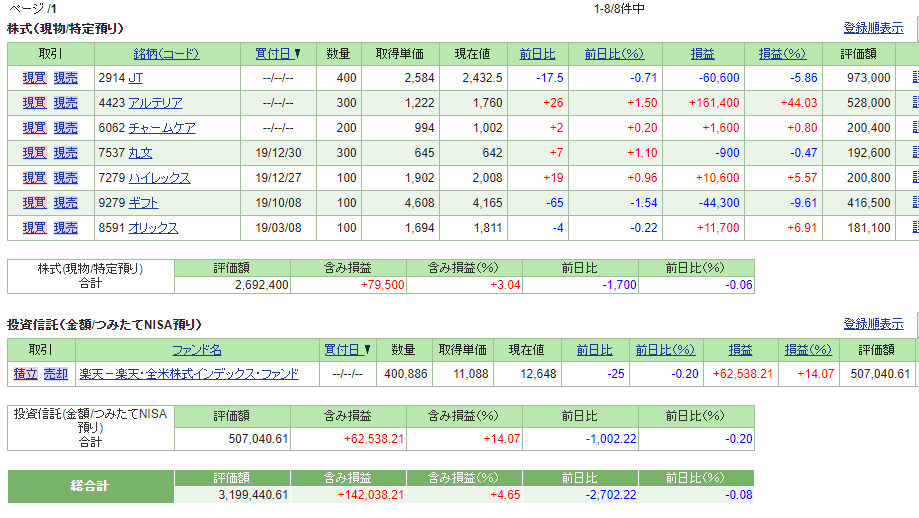This screenshot has width=919, height=518.
Task: Click 現売 link for 7537 丸文
Action: 66,153
